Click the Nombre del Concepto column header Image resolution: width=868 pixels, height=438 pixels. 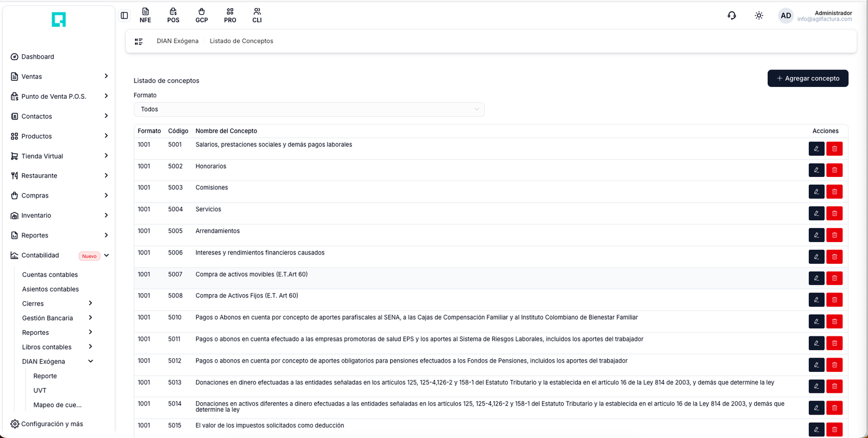(226, 131)
